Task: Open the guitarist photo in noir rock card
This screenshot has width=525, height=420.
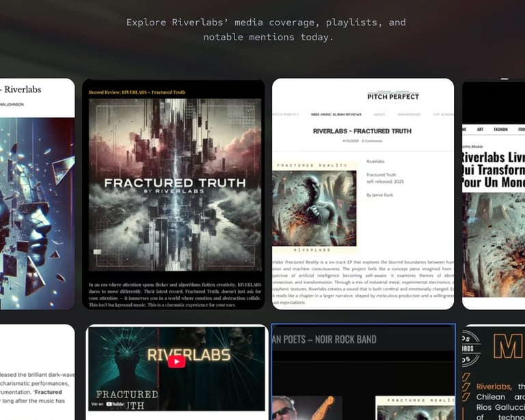Action: [x=307, y=408]
